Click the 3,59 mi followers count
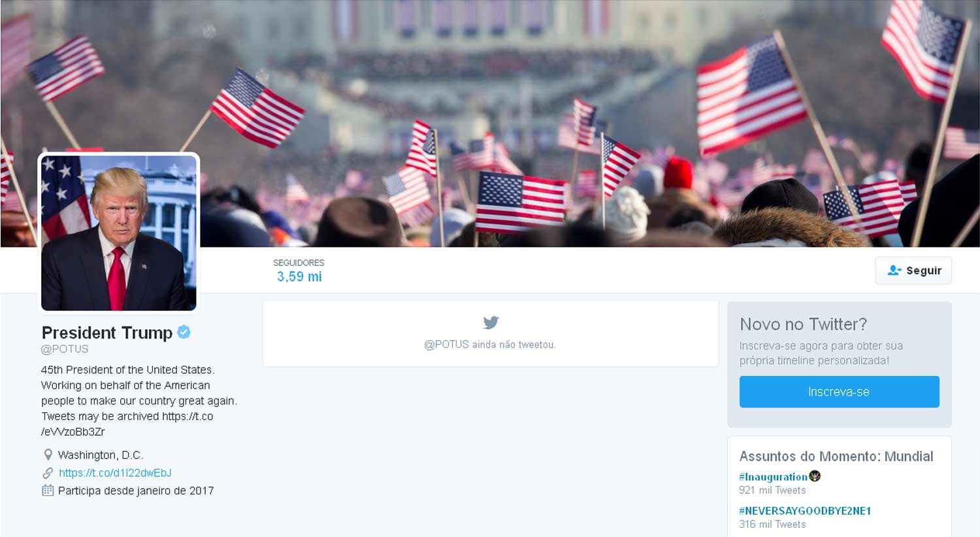 pyautogui.click(x=299, y=277)
